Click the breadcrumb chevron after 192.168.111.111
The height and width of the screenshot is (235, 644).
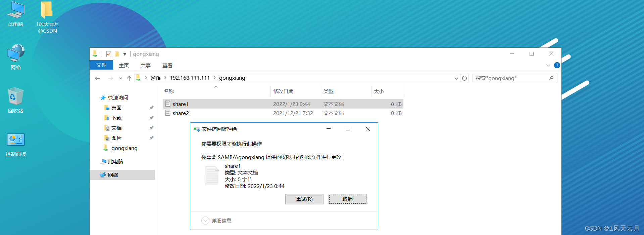click(215, 78)
